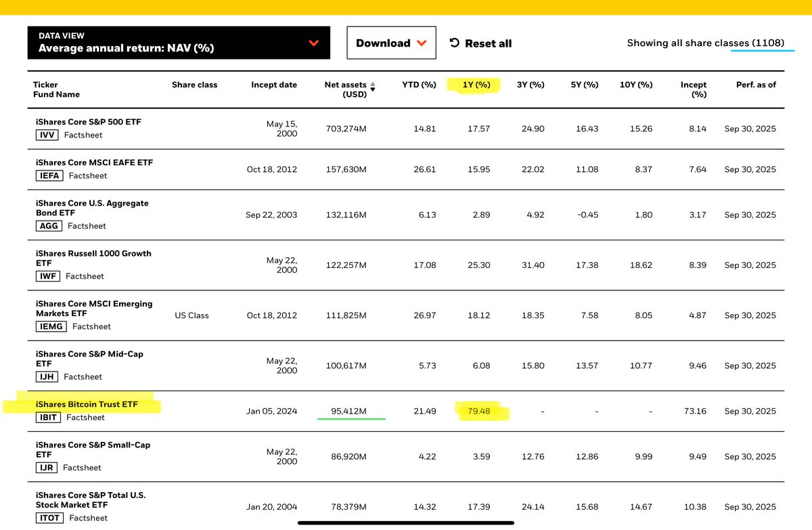Viewport: 812px width, 530px height.
Task: Select the 86,920M net assets cell
Action: [x=348, y=457]
